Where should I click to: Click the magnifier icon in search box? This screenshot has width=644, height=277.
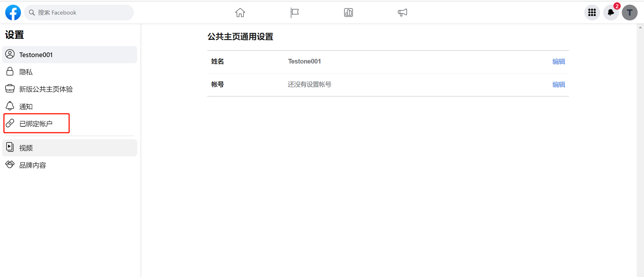click(x=32, y=13)
